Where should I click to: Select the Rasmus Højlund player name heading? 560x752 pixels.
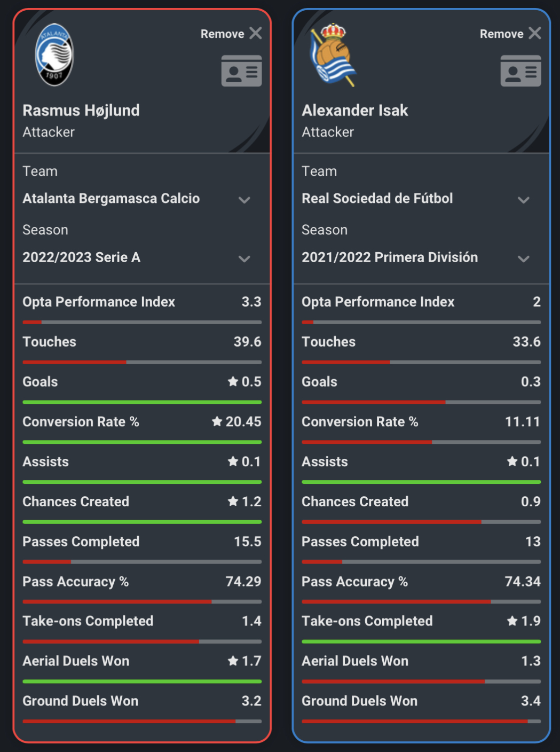81,111
